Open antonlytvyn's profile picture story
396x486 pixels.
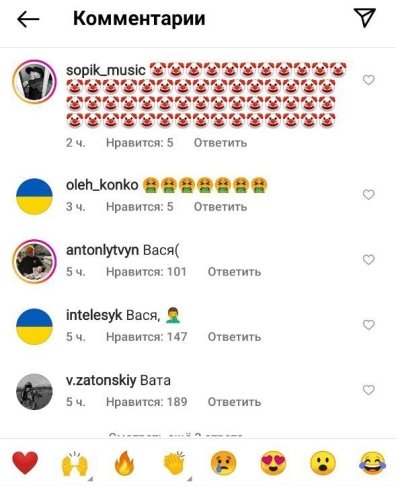[x=34, y=262]
